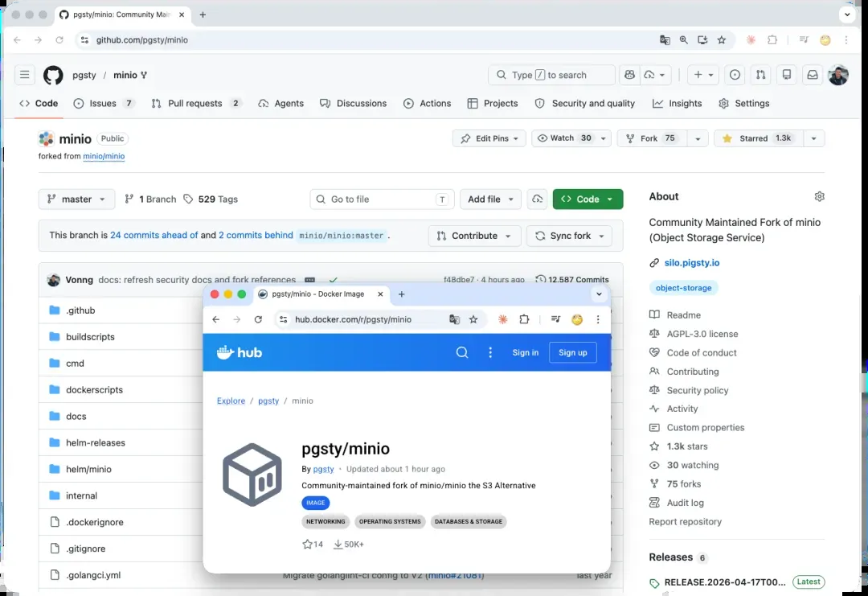Image resolution: width=868 pixels, height=596 pixels.
Task: Open the star lists dropdown arrow
Action: (x=813, y=138)
